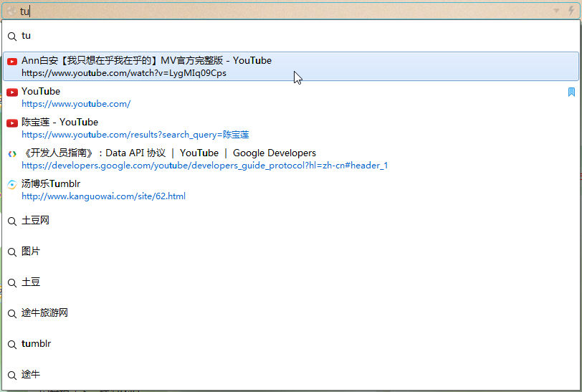
Task: Select the 土豆网 search suggestion
Action: click(290, 221)
